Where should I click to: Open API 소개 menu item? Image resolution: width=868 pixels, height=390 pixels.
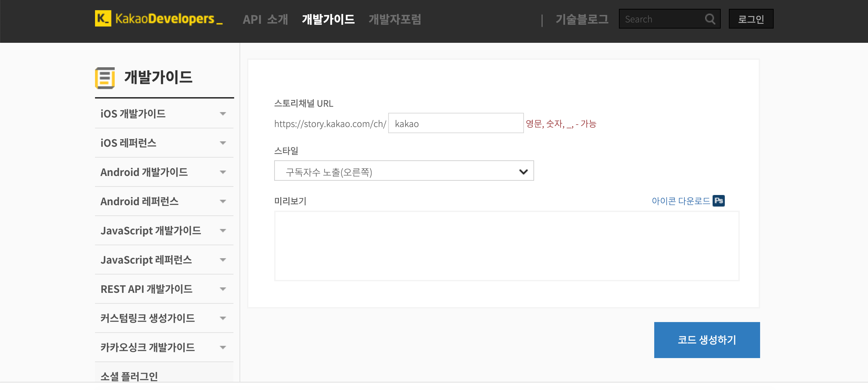265,19
